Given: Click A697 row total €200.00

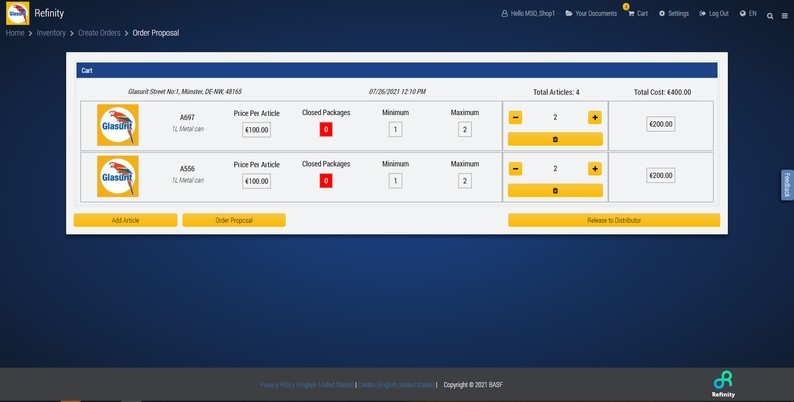Looking at the screenshot, I should click(661, 125).
